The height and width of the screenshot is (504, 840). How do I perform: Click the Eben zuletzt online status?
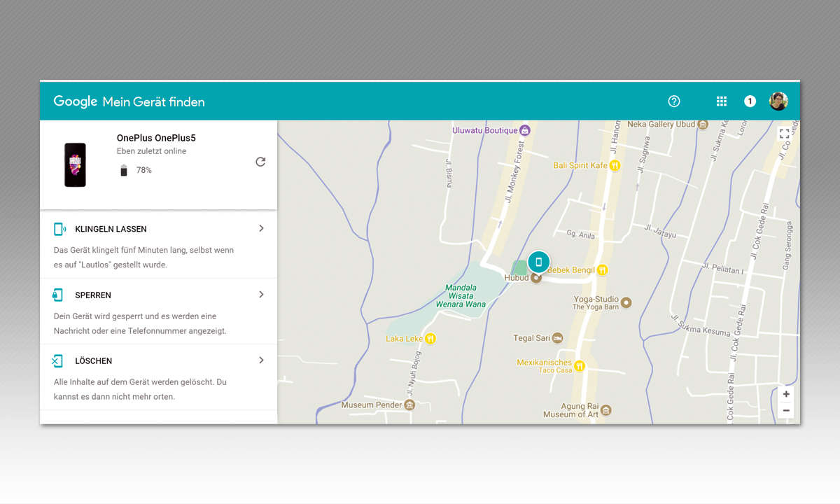151,151
